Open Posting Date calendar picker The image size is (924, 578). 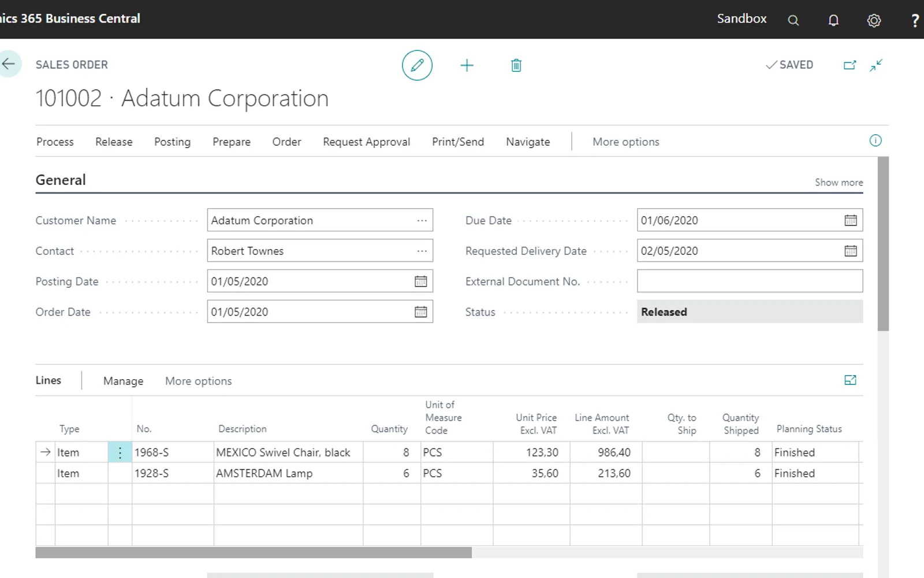421,281
